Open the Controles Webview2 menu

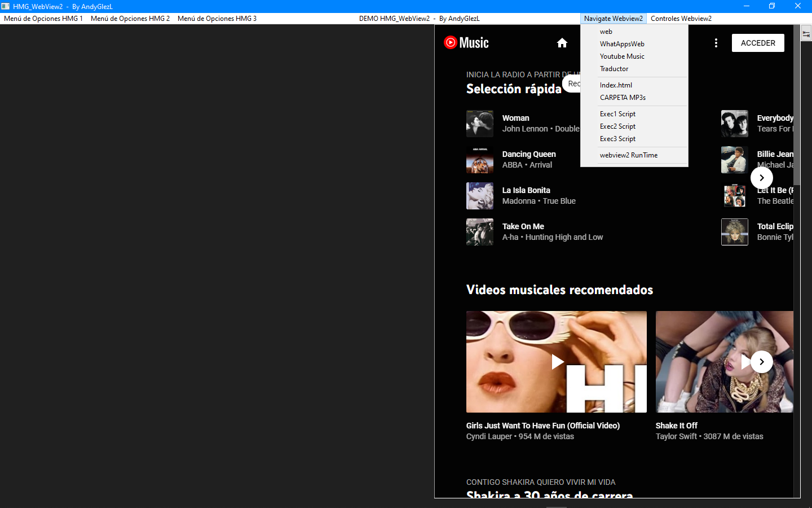pos(681,18)
